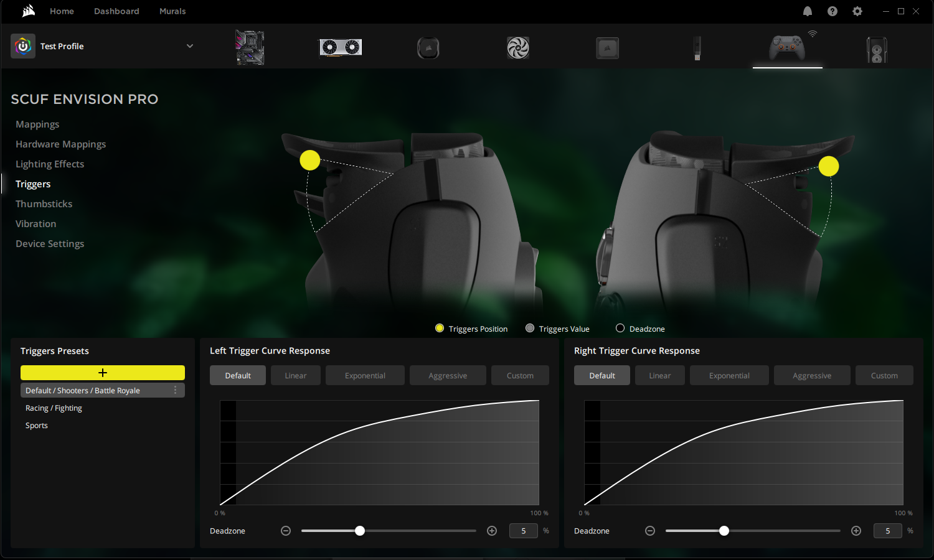Screen dimensions: 934x560
Task: Select the motherboard device icon
Action: [x=250, y=48]
